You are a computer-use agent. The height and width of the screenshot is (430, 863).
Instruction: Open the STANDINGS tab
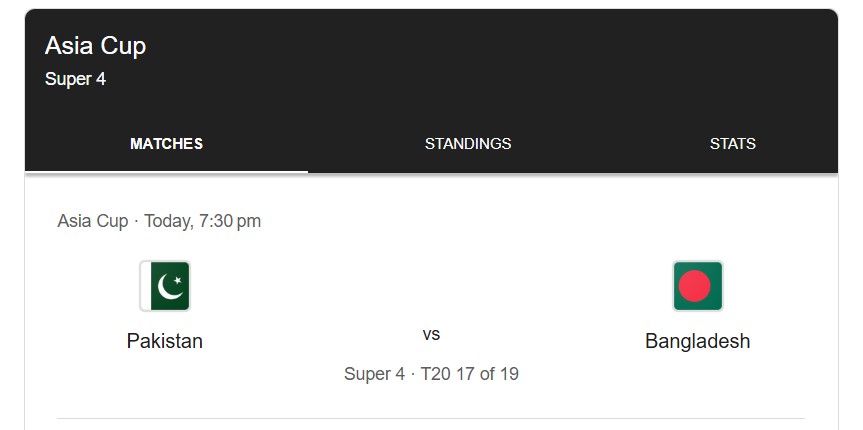pos(468,144)
